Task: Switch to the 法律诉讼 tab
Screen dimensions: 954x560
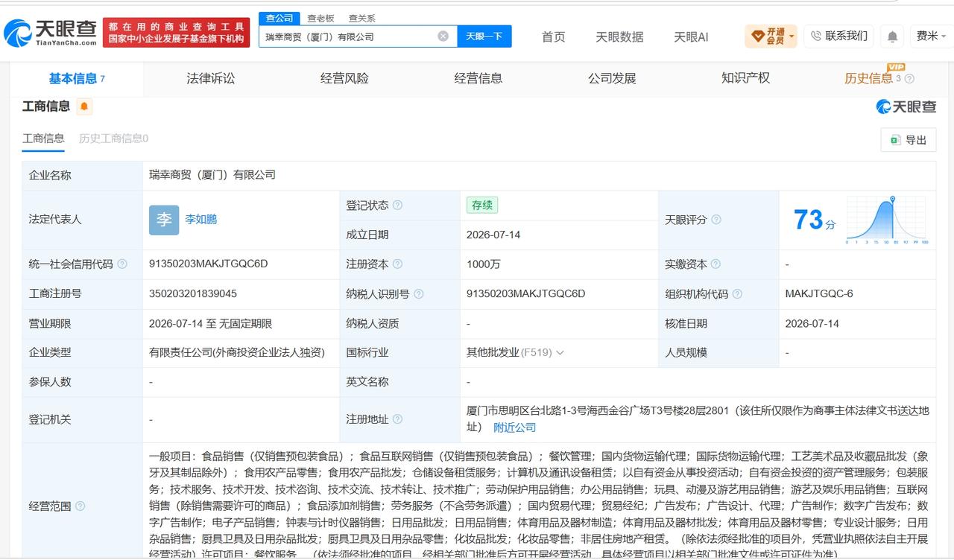Action: (210, 78)
